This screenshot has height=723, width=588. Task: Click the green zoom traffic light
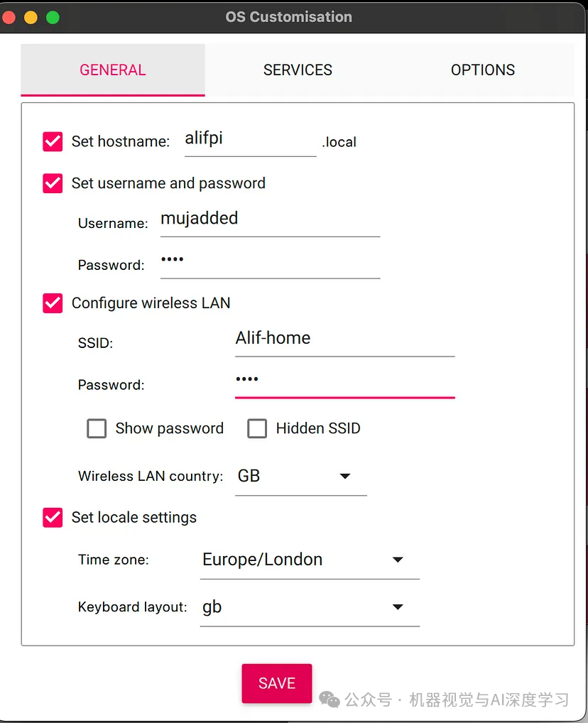coord(52,16)
